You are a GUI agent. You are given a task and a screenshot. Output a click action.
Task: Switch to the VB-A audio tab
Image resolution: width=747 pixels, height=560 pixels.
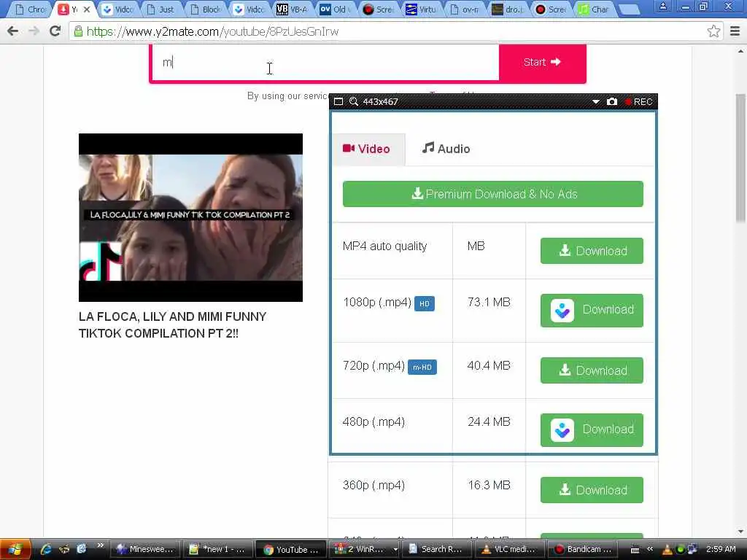coord(293,9)
